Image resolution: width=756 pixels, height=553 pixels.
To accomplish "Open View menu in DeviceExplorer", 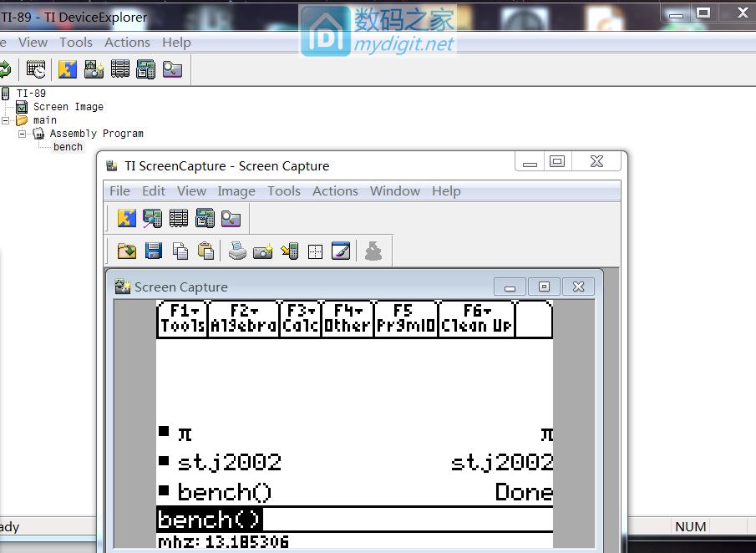I will (33, 43).
